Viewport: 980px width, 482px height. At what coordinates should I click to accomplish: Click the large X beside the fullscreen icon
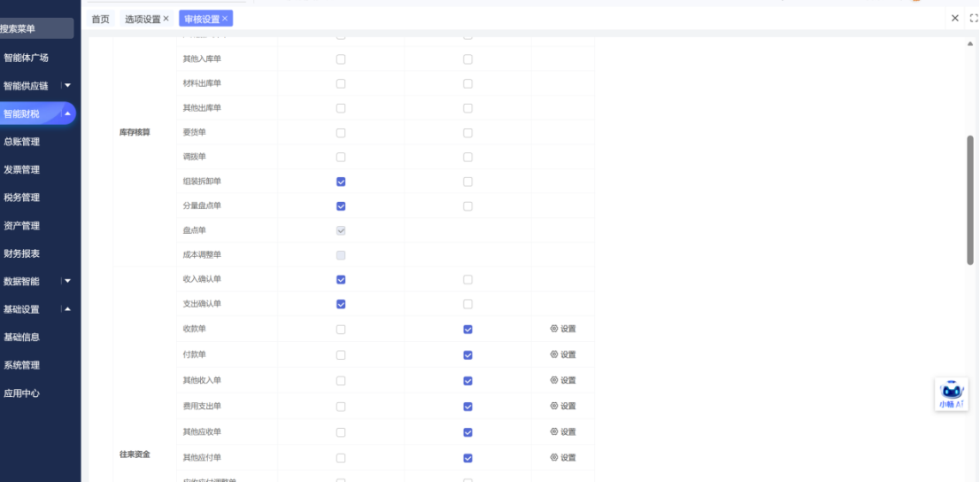[955, 18]
